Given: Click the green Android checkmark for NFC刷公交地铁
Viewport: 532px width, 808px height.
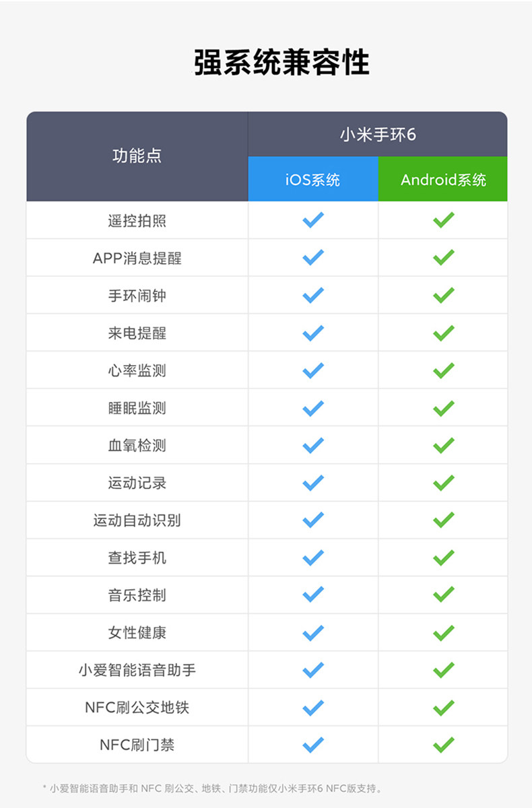Looking at the screenshot, I should coord(443,708).
